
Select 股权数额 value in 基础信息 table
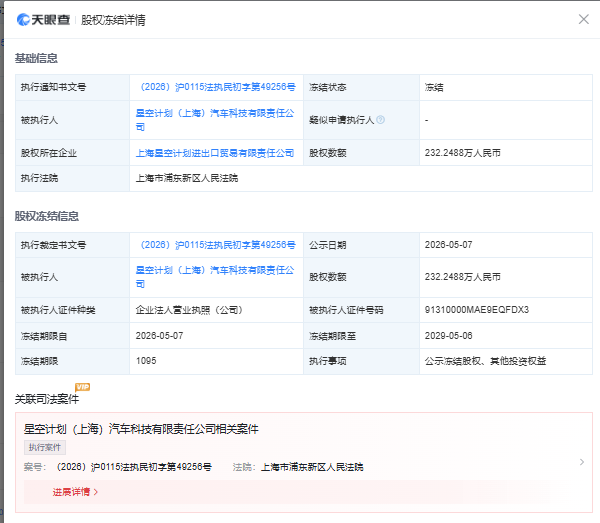(463, 153)
